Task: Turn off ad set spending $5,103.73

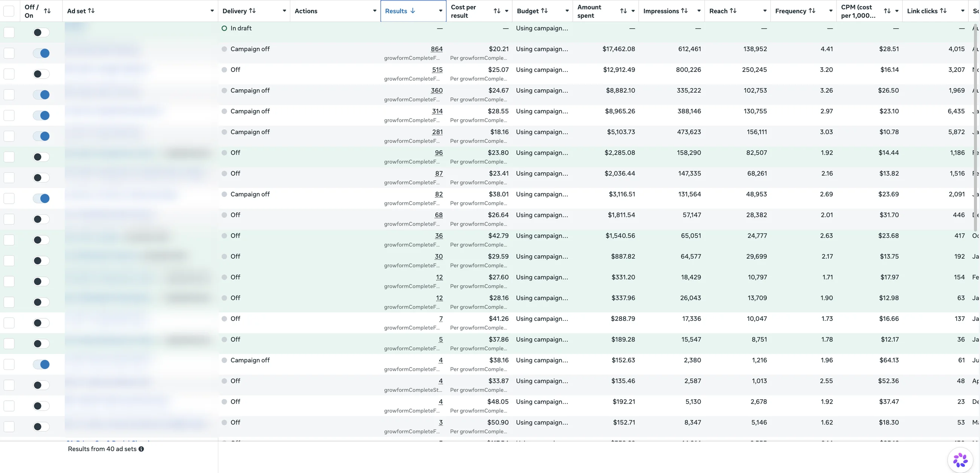Action: (41, 136)
